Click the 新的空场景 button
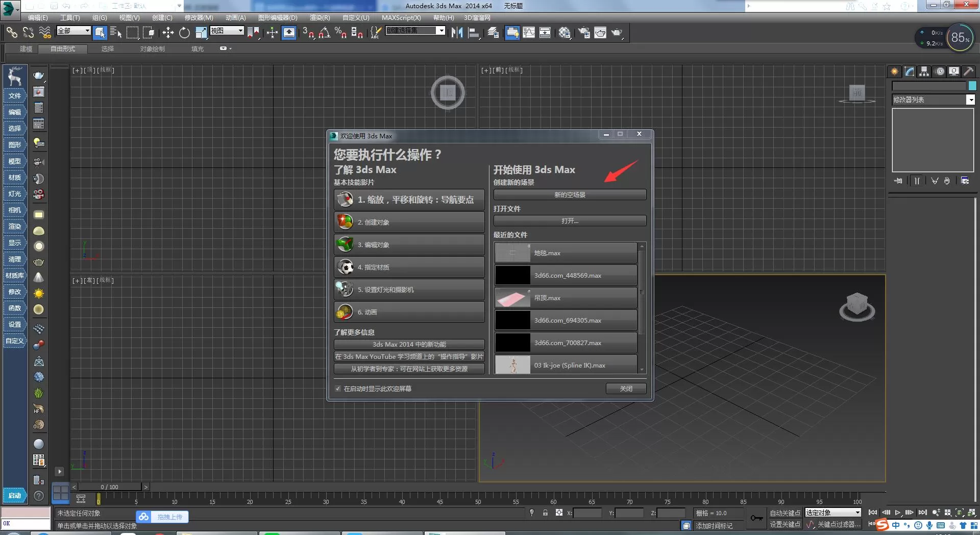This screenshot has width=980, height=535. 570,194
